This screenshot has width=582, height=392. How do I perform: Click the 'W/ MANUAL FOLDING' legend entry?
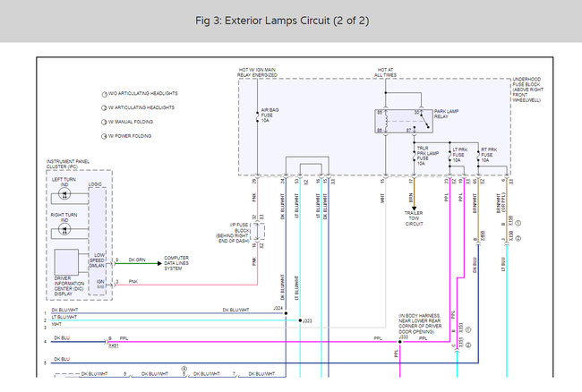tap(127, 122)
